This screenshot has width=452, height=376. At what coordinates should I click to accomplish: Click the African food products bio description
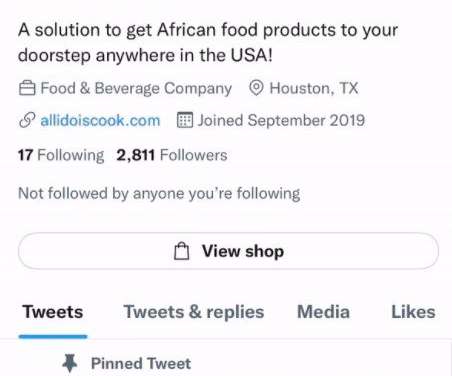(208, 43)
